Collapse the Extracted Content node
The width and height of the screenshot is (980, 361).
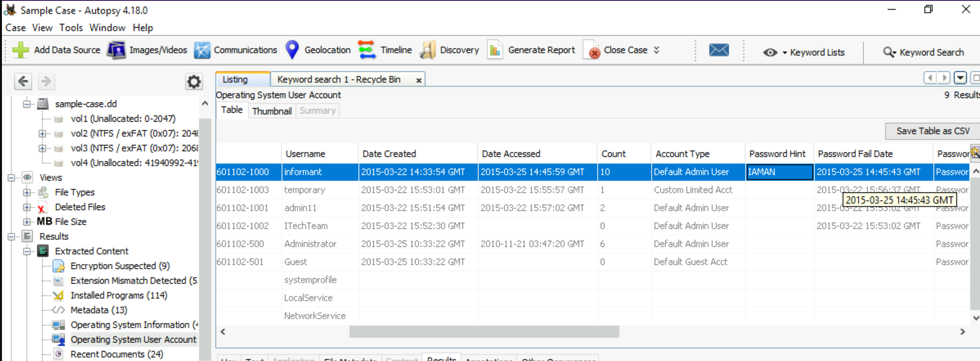pyautogui.click(x=27, y=251)
